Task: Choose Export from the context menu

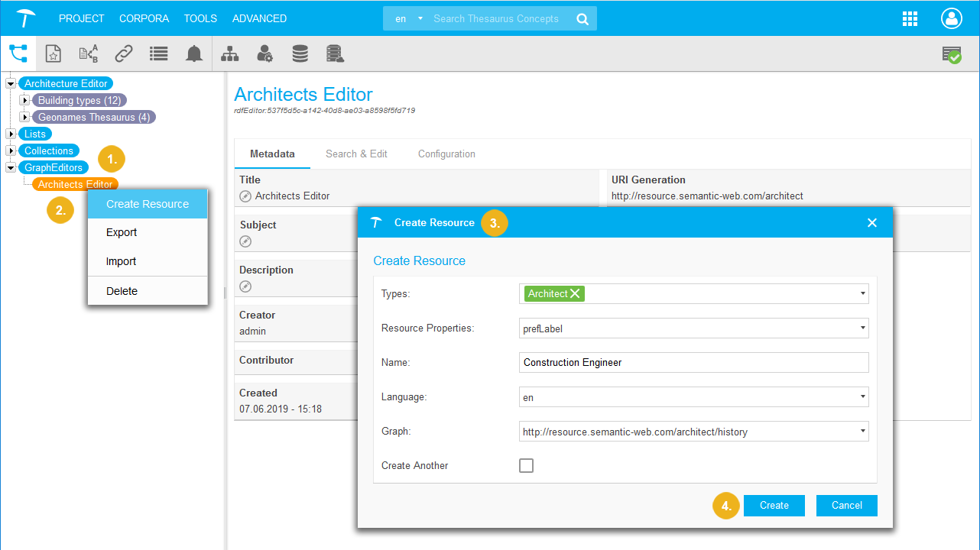Action: [122, 232]
